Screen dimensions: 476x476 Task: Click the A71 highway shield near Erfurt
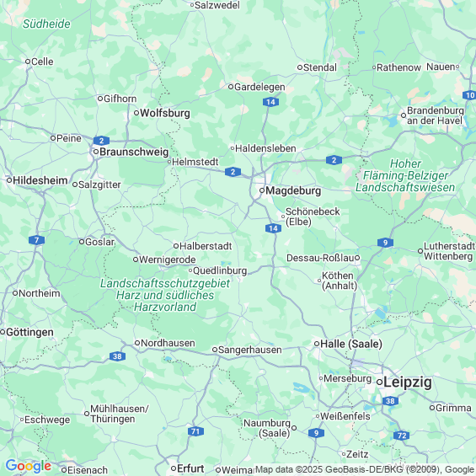click(195, 431)
